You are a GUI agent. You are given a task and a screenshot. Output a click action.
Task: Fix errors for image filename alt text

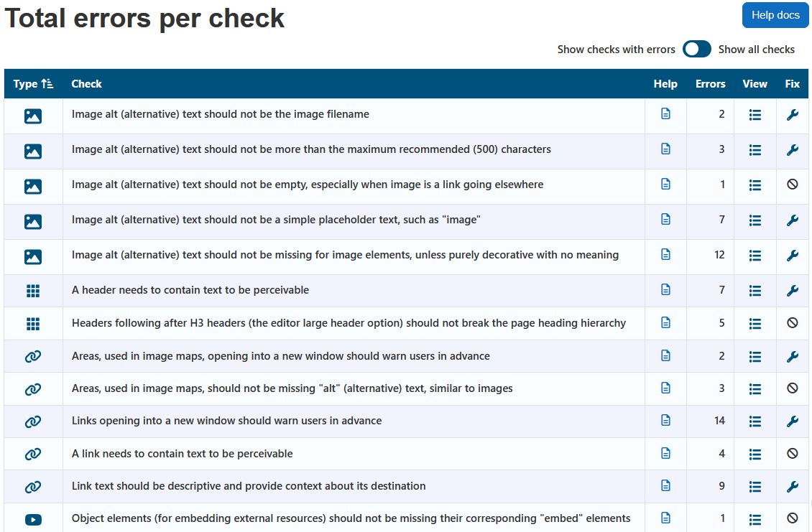[x=793, y=115]
